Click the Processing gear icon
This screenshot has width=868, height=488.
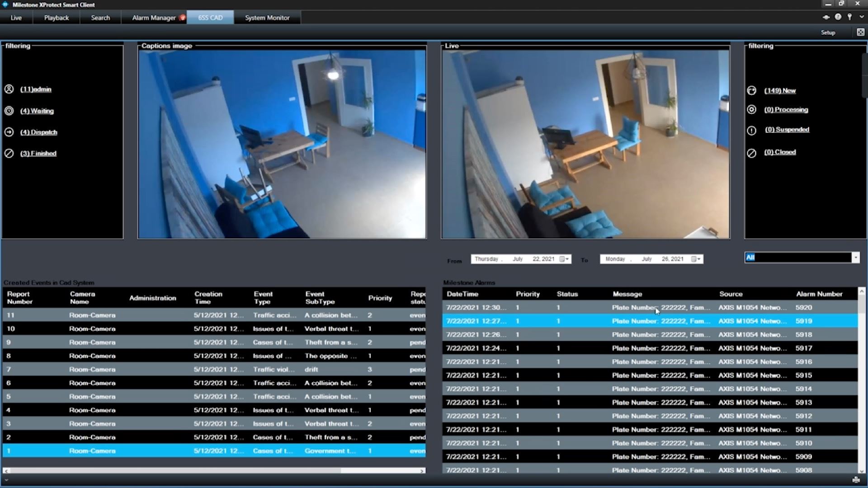(x=751, y=109)
